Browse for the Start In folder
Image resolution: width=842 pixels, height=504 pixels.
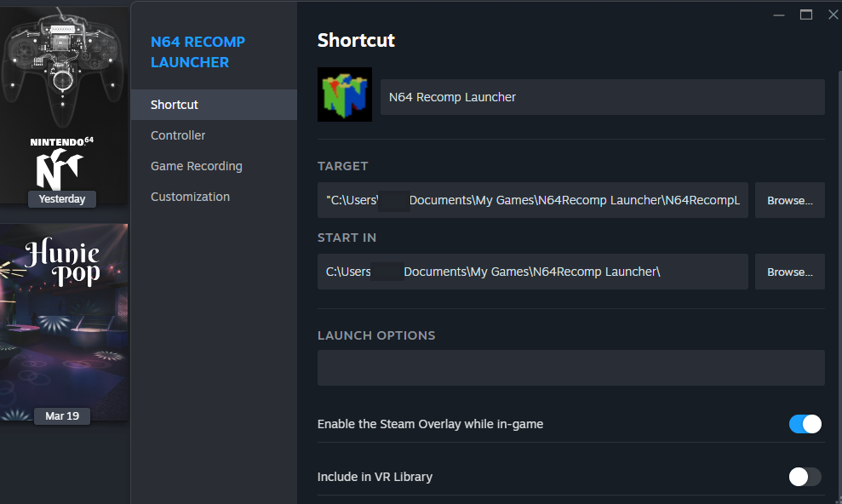click(x=790, y=272)
